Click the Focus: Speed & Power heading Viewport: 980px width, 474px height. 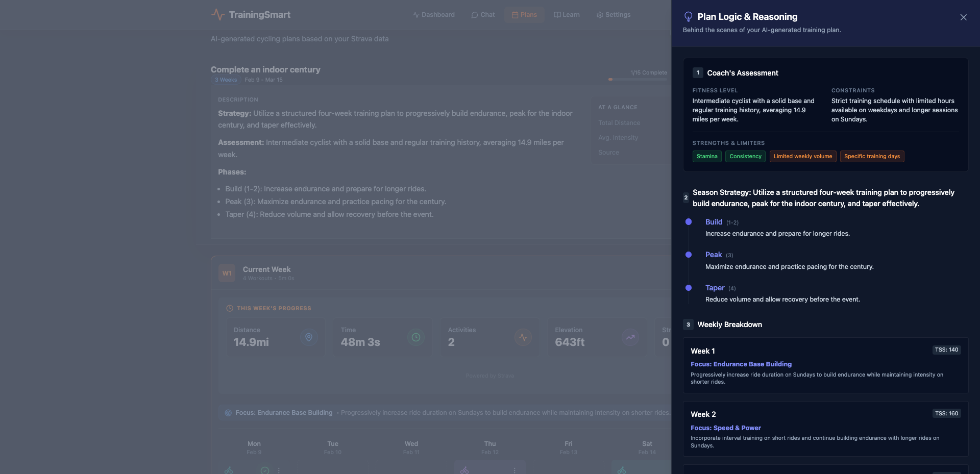point(726,428)
